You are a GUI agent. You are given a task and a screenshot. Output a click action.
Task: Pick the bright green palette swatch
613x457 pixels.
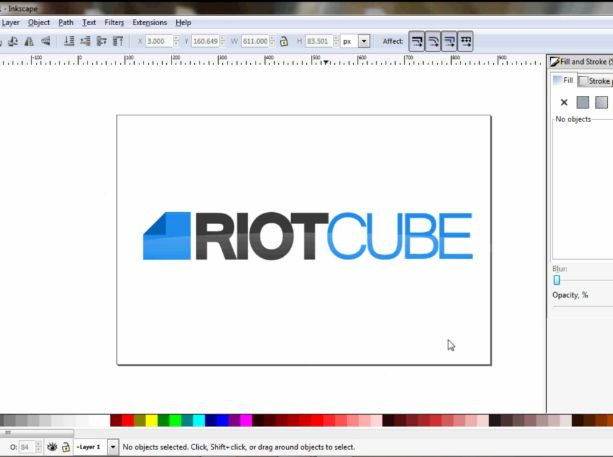click(175, 420)
